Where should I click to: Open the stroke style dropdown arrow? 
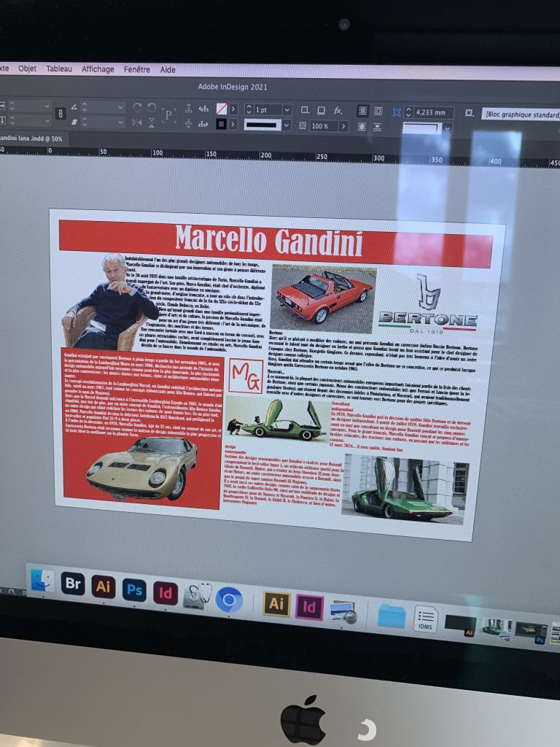pos(286,125)
